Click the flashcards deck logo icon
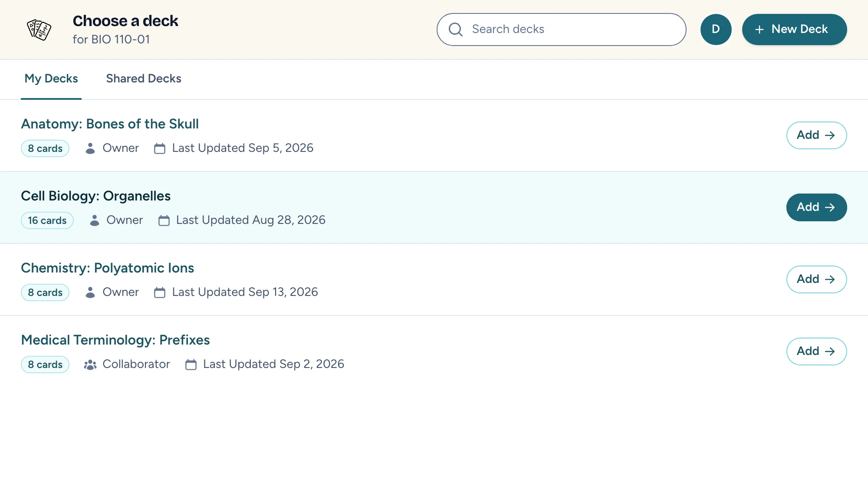The height and width of the screenshot is (486, 868). click(x=39, y=30)
